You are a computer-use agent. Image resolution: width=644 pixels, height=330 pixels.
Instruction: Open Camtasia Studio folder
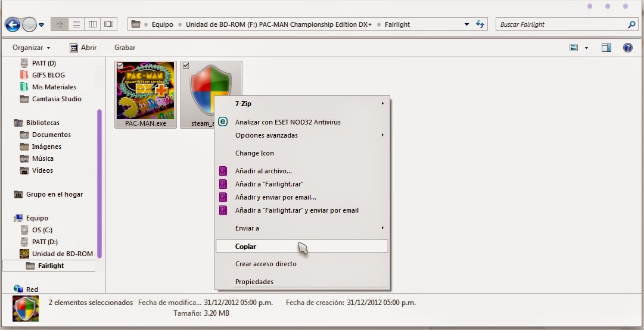tap(57, 99)
